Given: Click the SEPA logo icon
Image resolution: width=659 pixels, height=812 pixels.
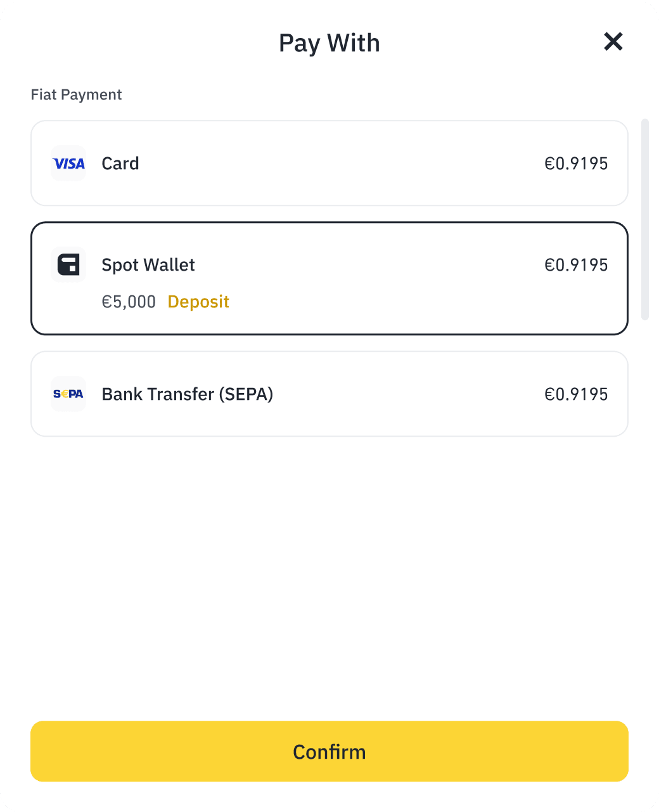Looking at the screenshot, I should (68, 394).
